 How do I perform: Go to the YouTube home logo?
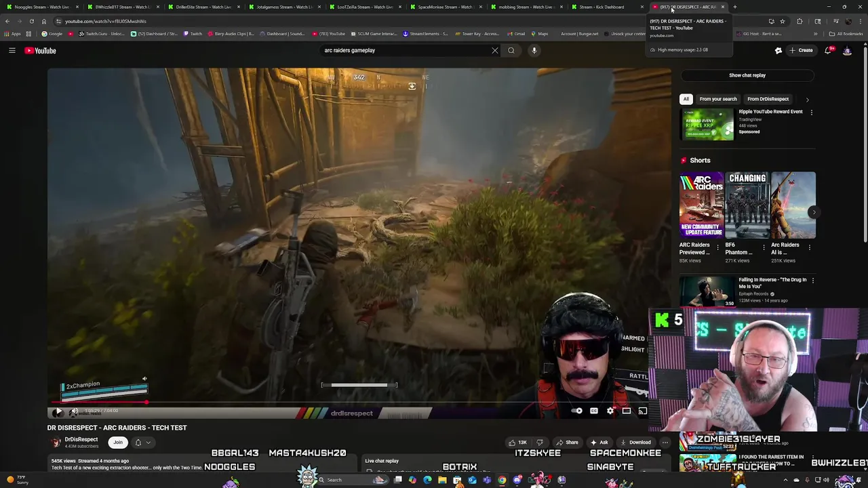[40, 50]
